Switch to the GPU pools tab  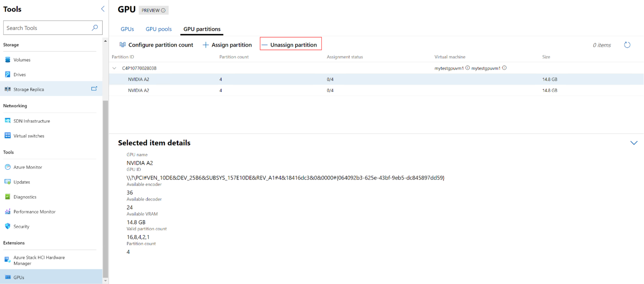pyautogui.click(x=158, y=29)
